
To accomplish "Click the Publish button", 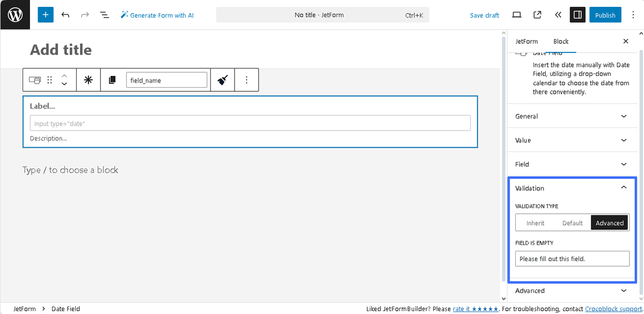I will pyautogui.click(x=605, y=14).
